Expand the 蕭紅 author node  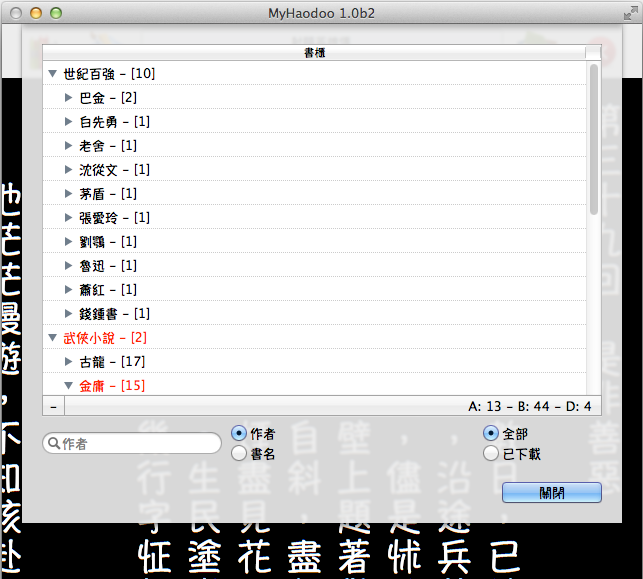point(68,290)
